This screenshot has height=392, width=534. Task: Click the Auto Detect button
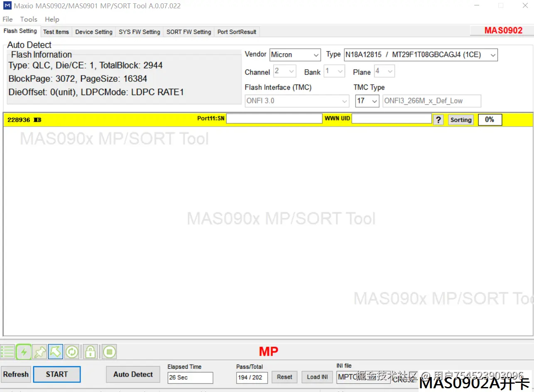(133, 374)
